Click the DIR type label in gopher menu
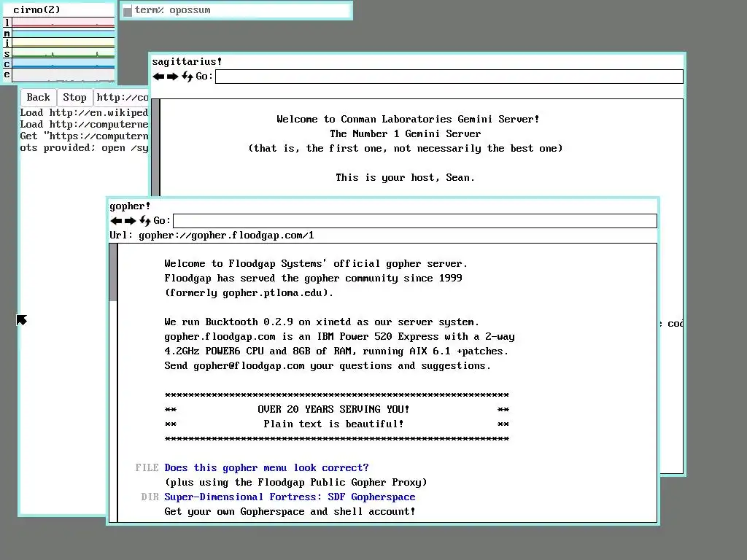The height and width of the screenshot is (560, 747). click(150, 497)
